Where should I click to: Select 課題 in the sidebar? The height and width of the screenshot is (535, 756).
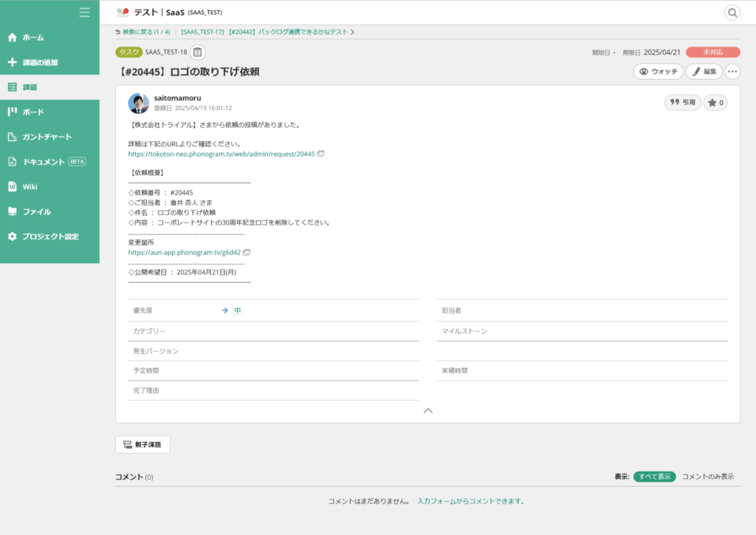tap(49, 87)
